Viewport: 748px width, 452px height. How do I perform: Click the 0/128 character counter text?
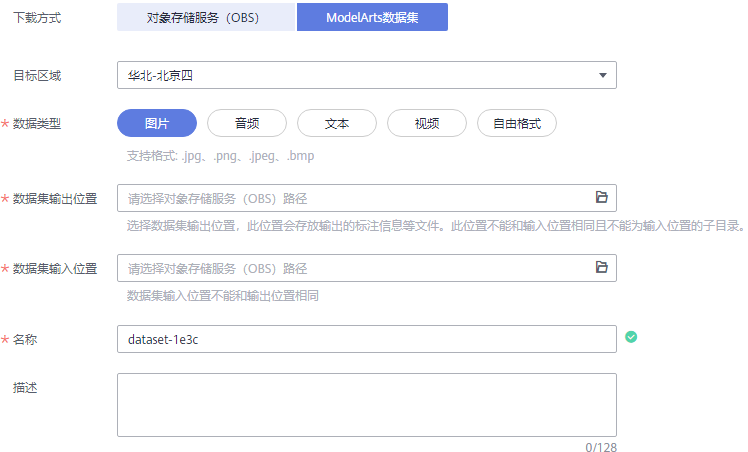tap(601, 447)
